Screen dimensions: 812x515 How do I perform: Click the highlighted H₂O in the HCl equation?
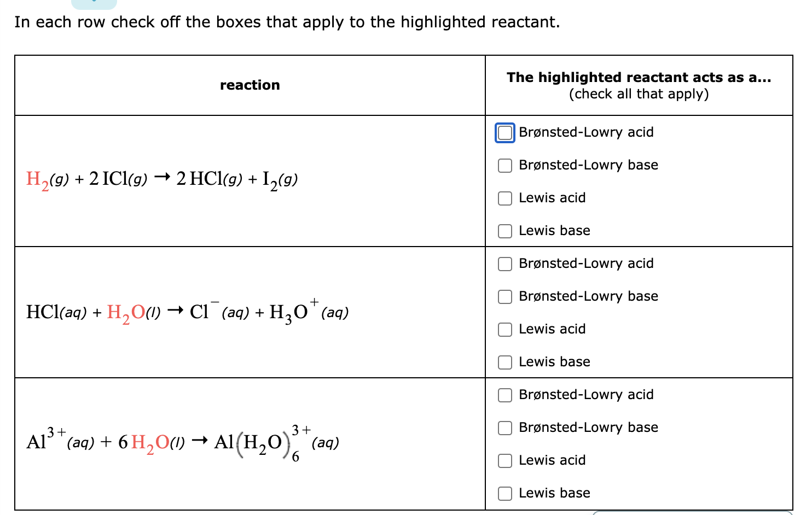[x=125, y=312]
